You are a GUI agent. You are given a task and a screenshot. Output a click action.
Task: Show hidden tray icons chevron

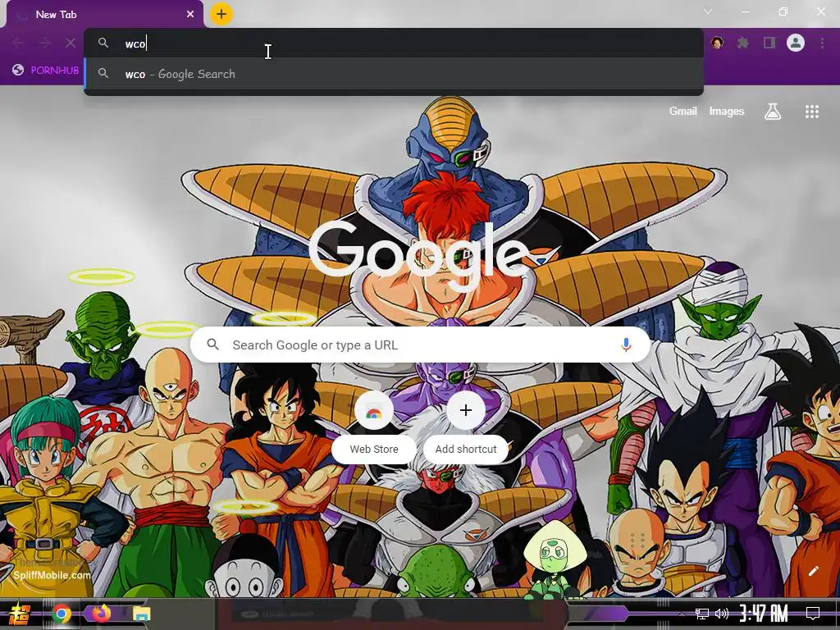682,614
